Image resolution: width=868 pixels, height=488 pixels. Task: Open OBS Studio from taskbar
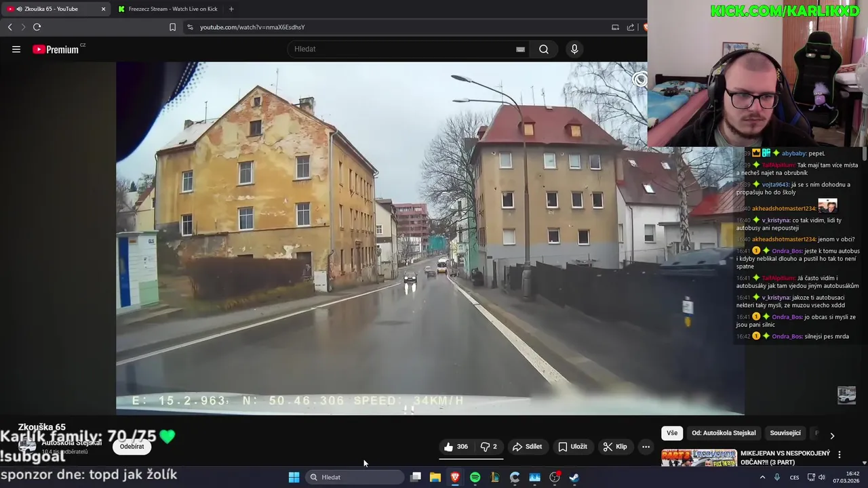click(x=555, y=477)
